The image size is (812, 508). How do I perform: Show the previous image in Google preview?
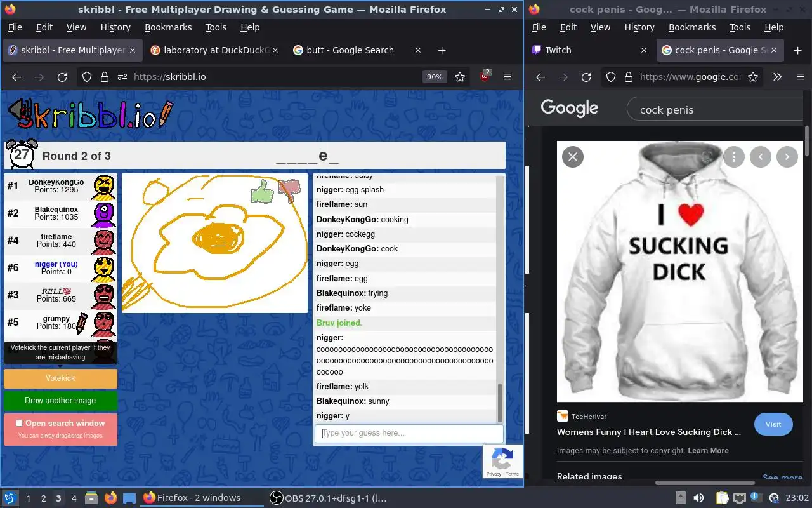(x=761, y=157)
